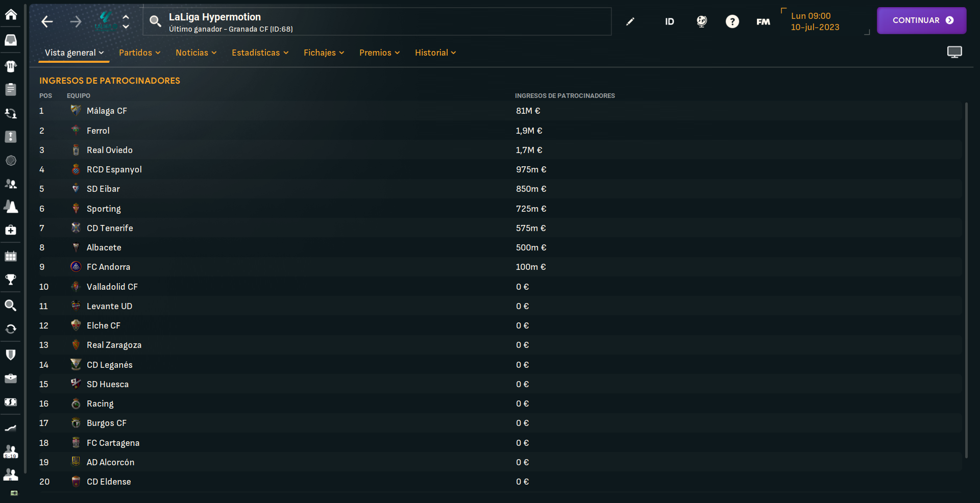Open the FM menu logo
This screenshot has height=503, width=980.
pyautogui.click(x=763, y=21)
